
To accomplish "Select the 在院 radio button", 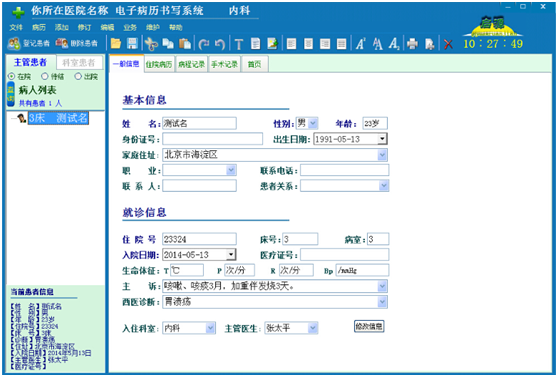I will pyautogui.click(x=11, y=76).
